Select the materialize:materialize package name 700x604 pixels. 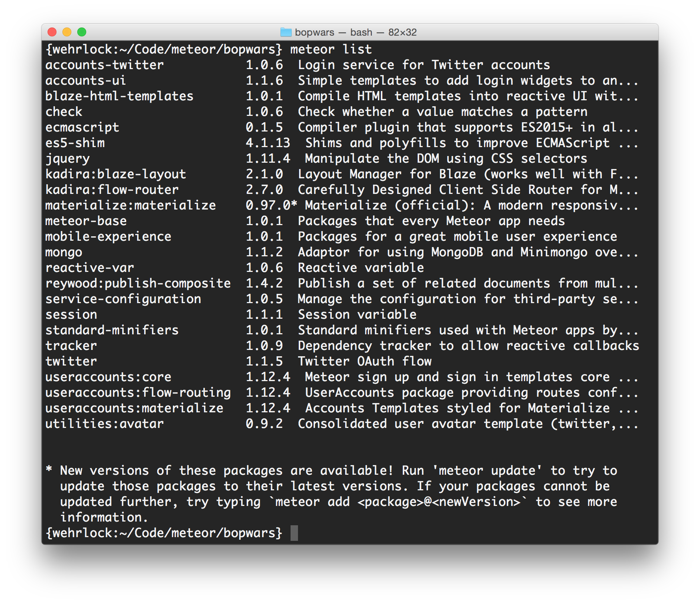point(130,205)
